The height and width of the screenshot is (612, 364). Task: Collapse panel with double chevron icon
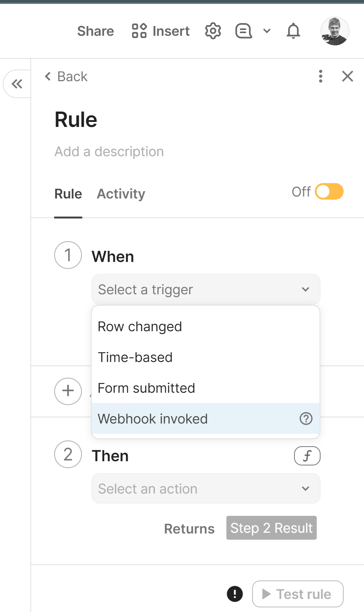point(17,84)
